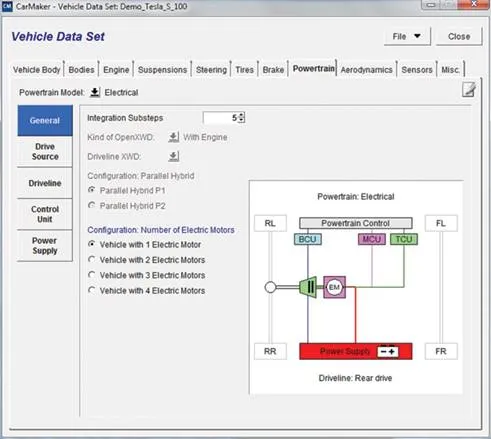Viewport: 491px width, 439px height.
Task: Choose Parallel Hybrid P2 option
Action: coord(127,206)
